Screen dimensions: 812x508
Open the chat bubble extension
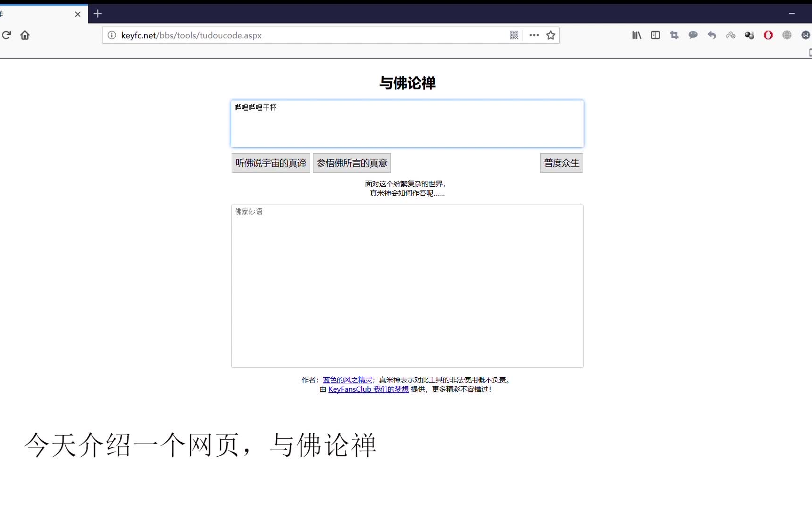[693, 35]
